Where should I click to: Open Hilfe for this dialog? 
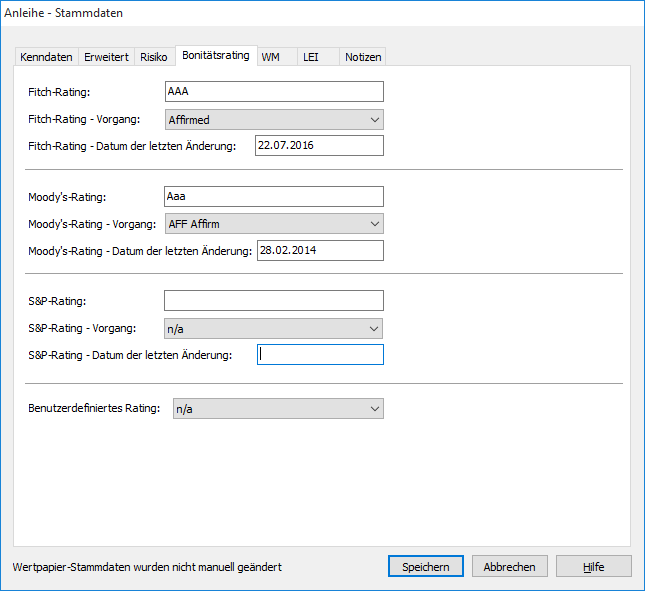click(x=594, y=566)
